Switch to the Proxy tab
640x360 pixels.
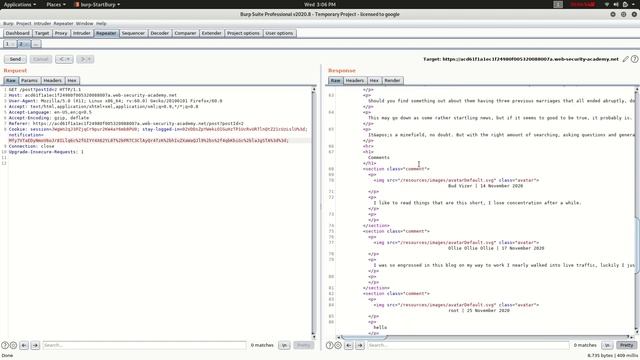pos(61,33)
